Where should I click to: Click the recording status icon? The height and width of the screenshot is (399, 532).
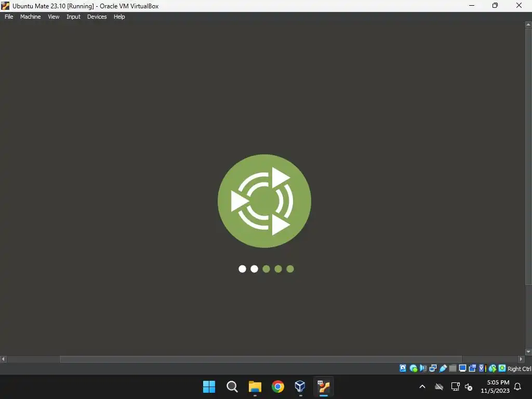coord(472,368)
